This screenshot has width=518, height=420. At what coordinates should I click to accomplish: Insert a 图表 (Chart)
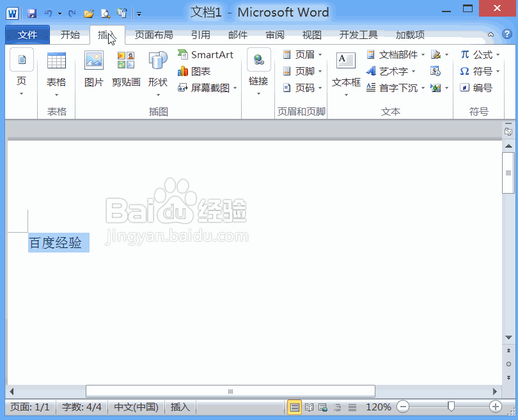tap(200, 71)
